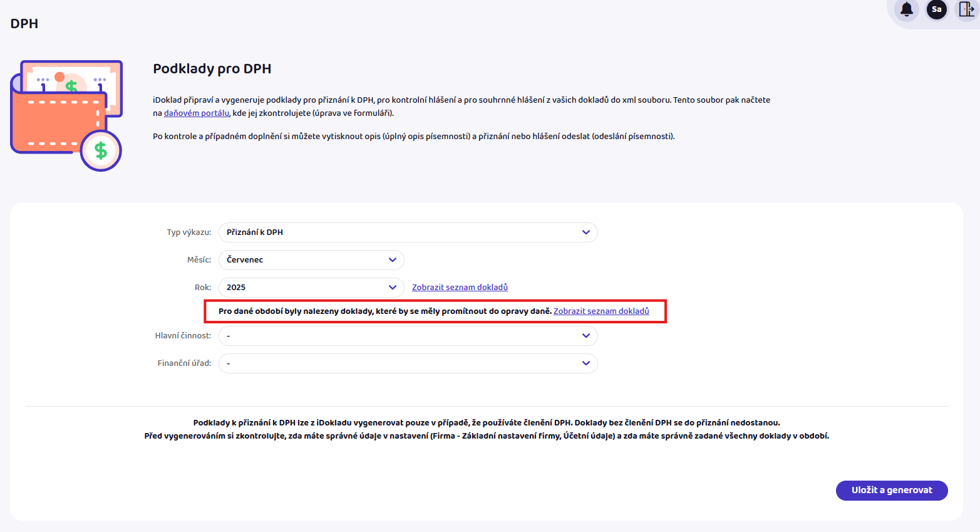Click the chevron arrow in Finanční úřad field
This screenshot has height=532, width=980.
(585, 363)
